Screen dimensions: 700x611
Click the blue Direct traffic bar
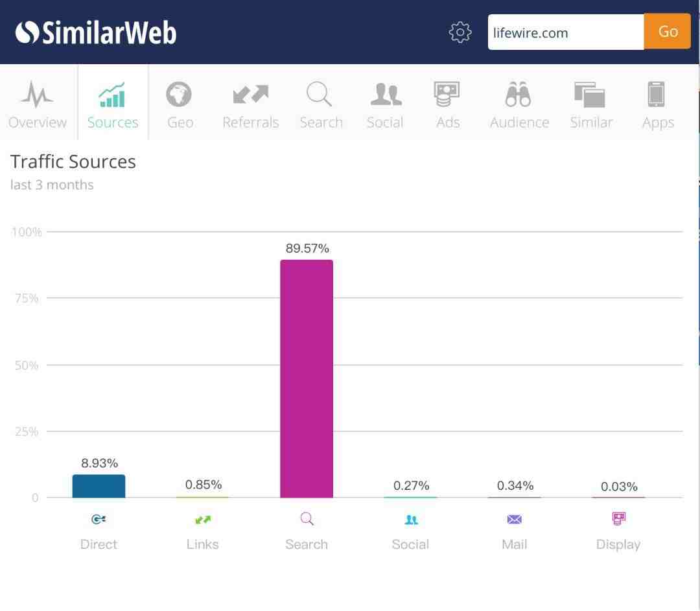(99, 486)
